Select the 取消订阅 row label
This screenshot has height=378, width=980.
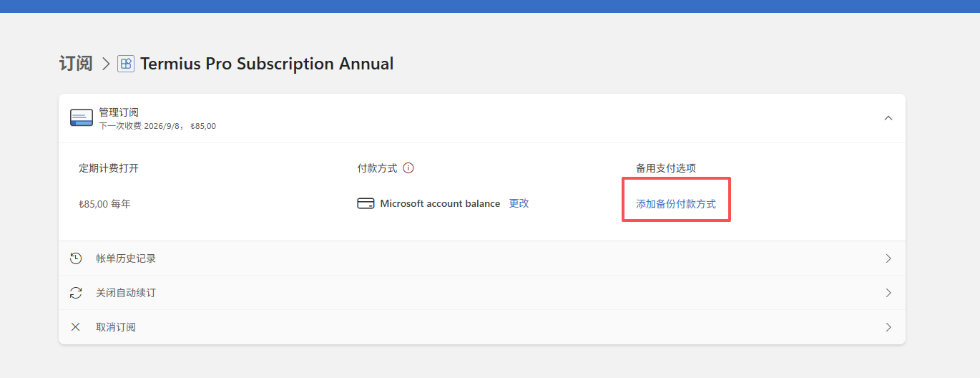pyautogui.click(x=116, y=327)
